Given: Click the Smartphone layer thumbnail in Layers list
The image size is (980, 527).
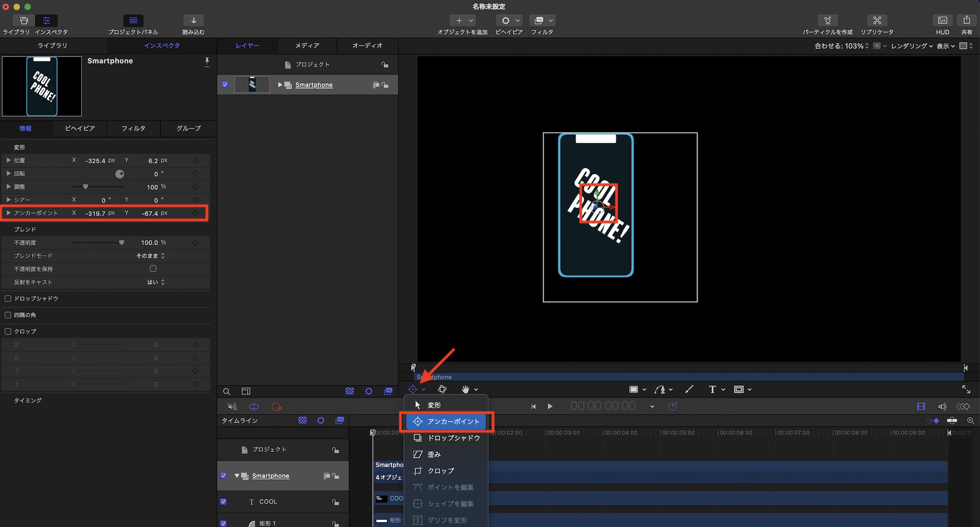Looking at the screenshot, I should 252,85.
